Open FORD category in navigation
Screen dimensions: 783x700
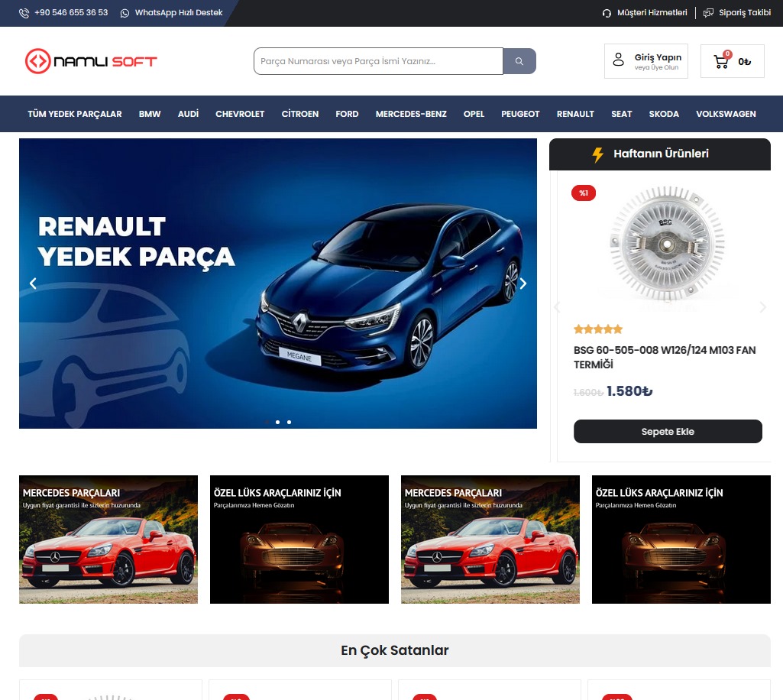click(x=347, y=114)
